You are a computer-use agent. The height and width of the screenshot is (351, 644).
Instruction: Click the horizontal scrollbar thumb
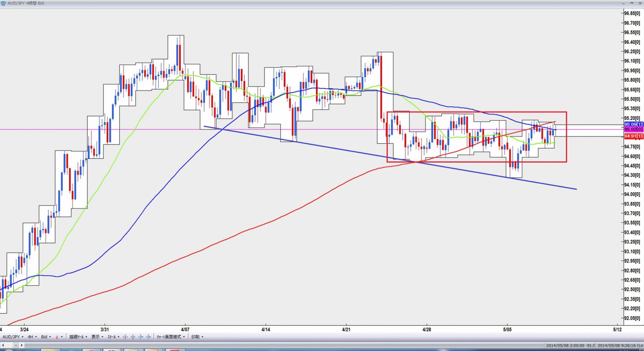click(x=16, y=345)
